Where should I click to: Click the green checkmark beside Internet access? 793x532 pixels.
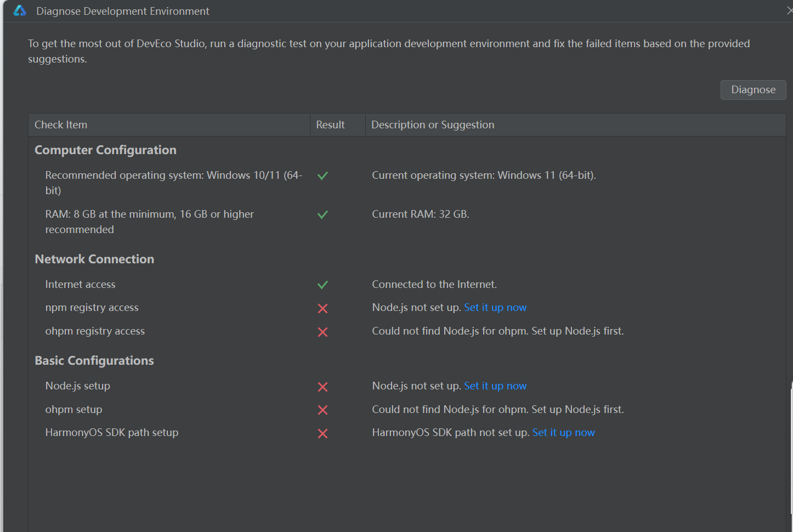(x=322, y=285)
